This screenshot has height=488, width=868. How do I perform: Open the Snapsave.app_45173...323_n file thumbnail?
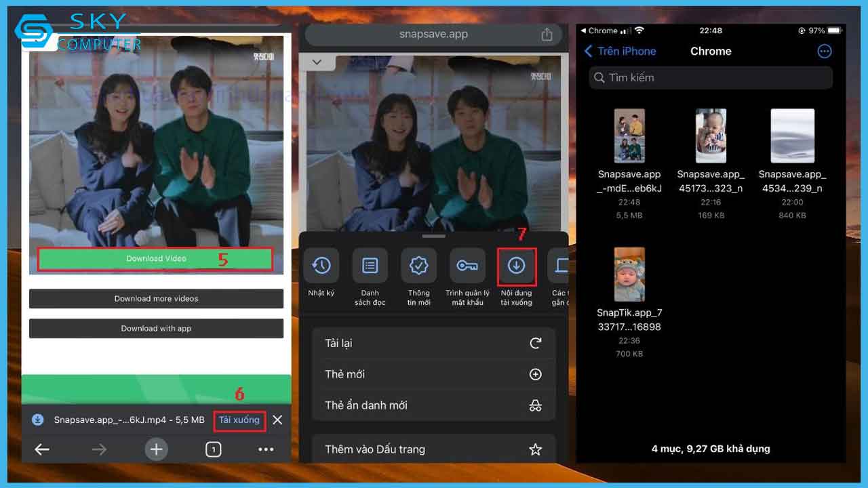[711, 136]
